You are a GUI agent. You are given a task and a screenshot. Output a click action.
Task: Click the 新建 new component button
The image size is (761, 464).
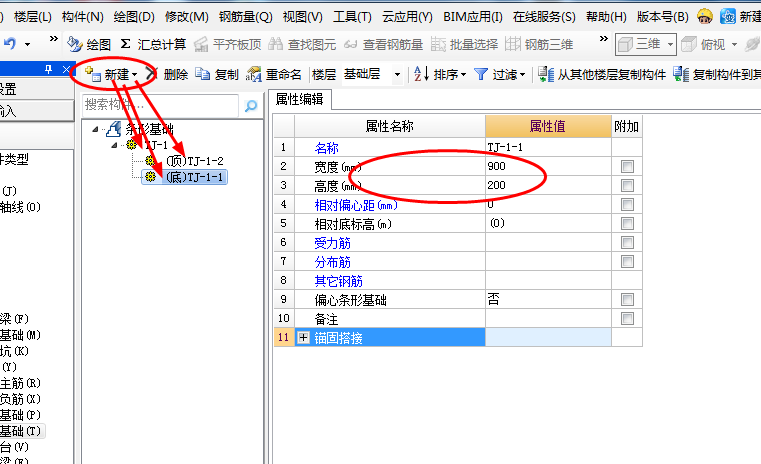pyautogui.click(x=113, y=74)
